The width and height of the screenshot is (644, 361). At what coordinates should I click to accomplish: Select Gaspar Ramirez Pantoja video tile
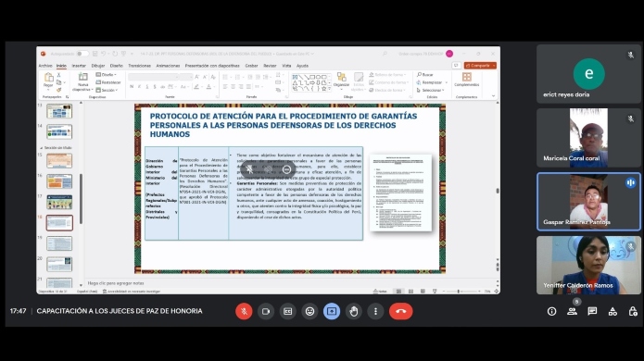(588, 202)
